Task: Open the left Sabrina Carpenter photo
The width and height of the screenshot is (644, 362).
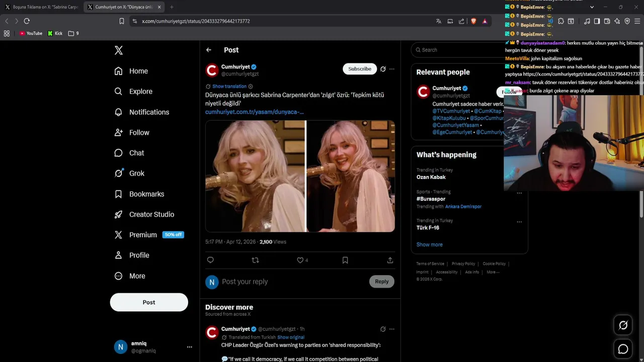Action: [255, 176]
